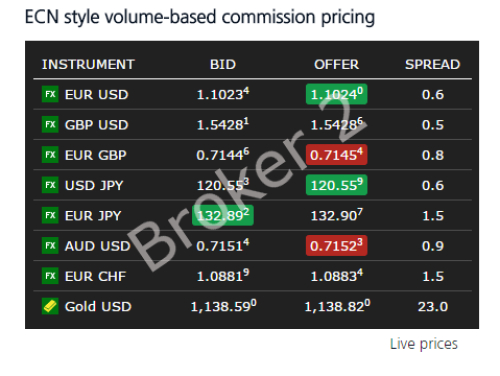Image resolution: width=500 pixels, height=376 pixels.
Task: Click the FX icon beside EUR JPY
Action: 50,215
